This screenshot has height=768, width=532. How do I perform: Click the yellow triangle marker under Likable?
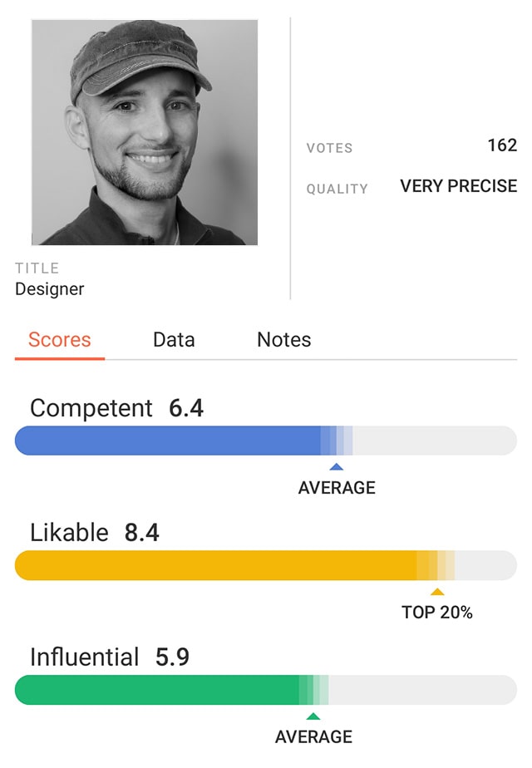[x=436, y=592]
